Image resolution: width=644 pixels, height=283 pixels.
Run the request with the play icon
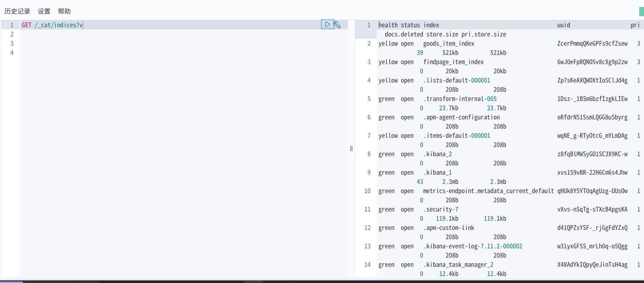coord(327,25)
